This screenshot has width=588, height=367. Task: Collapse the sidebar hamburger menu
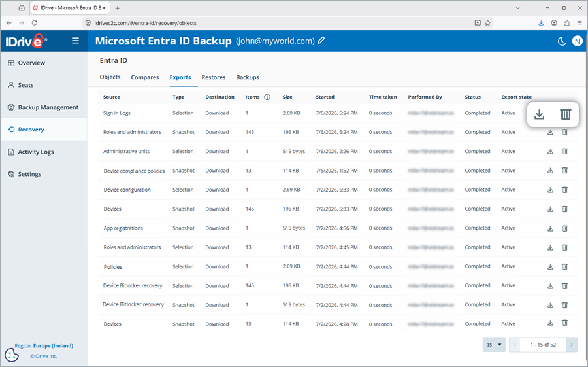point(75,41)
